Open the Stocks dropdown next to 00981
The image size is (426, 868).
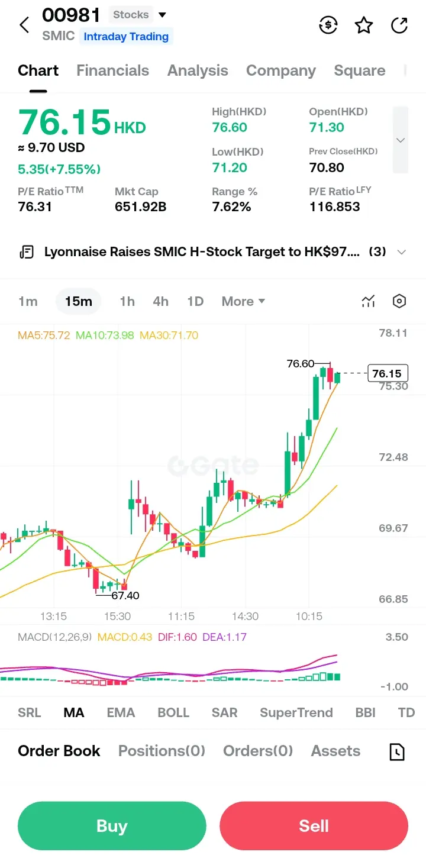click(140, 15)
